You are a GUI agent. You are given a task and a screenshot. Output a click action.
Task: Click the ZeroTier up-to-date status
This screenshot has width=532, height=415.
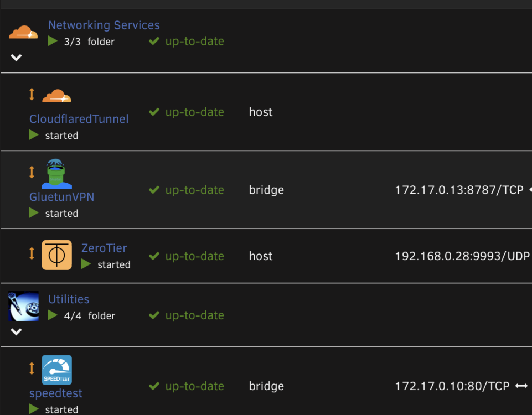186,256
